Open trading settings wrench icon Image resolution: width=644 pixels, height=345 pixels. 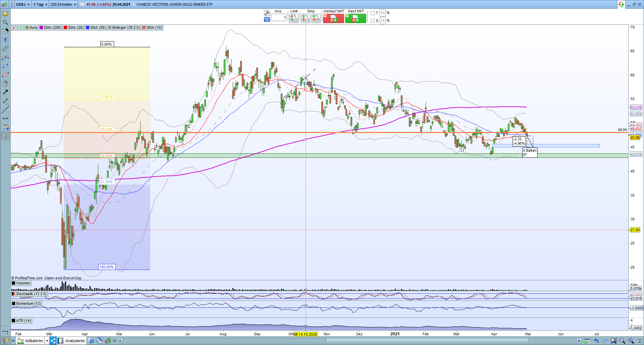click(267, 13)
